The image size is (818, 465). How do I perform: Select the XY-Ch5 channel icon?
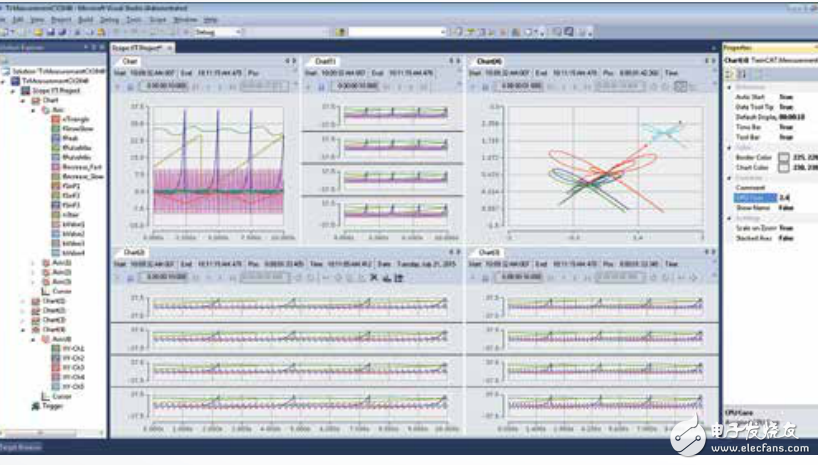coord(59,386)
